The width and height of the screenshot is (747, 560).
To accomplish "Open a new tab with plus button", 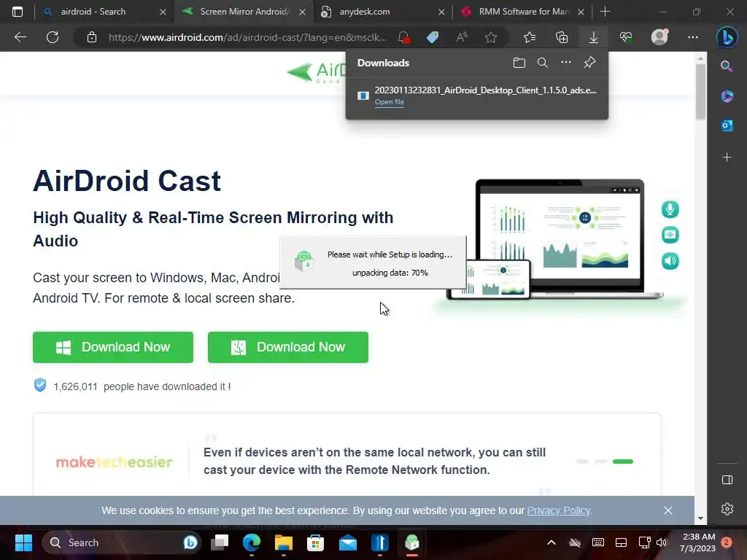I will coord(605,12).
